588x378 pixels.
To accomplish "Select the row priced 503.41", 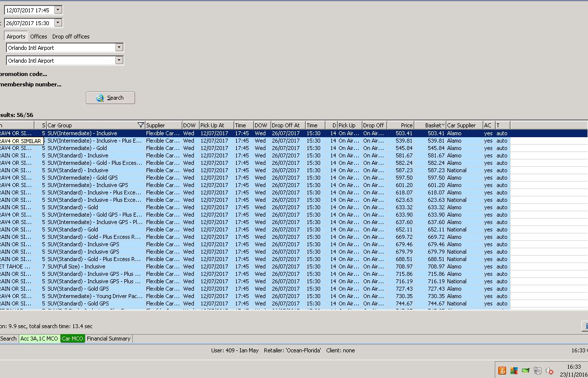I will (x=255, y=134).
